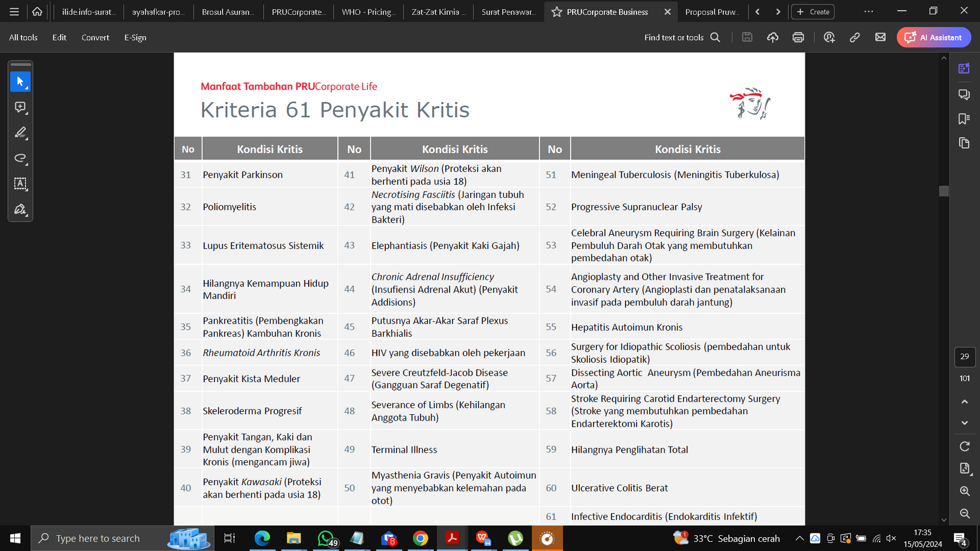This screenshot has height=551, width=980.
Task: Open the Edit menu
Action: [59, 37]
